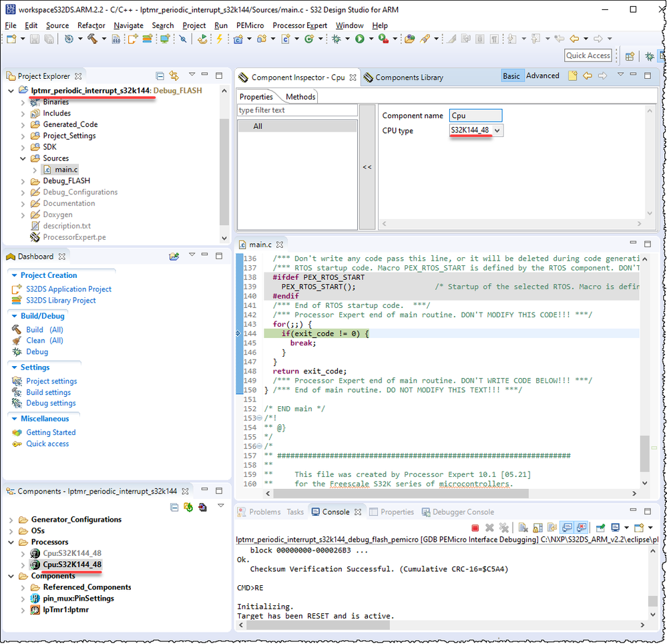
Task: Click the Debug bug icon in toolbar
Action: [x=337, y=39]
